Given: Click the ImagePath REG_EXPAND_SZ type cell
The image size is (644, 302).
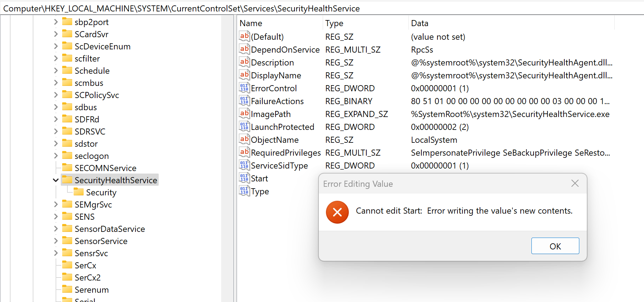Looking at the screenshot, I should click(x=357, y=114).
